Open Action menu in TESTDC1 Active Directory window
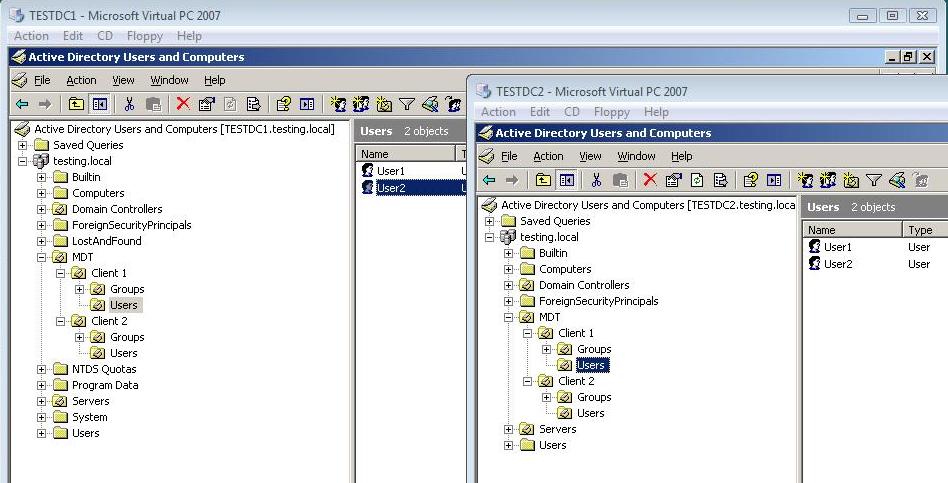Image resolution: width=948 pixels, height=483 pixels. point(81,80)
